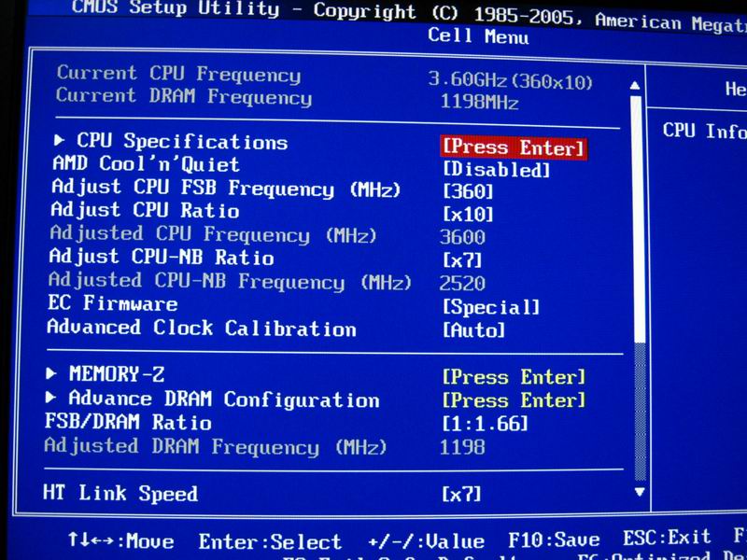The width and height of the screenshot is (747, 560).
Task: Click the Advance DRAM Configuration arrow icon
Action: 50,399
